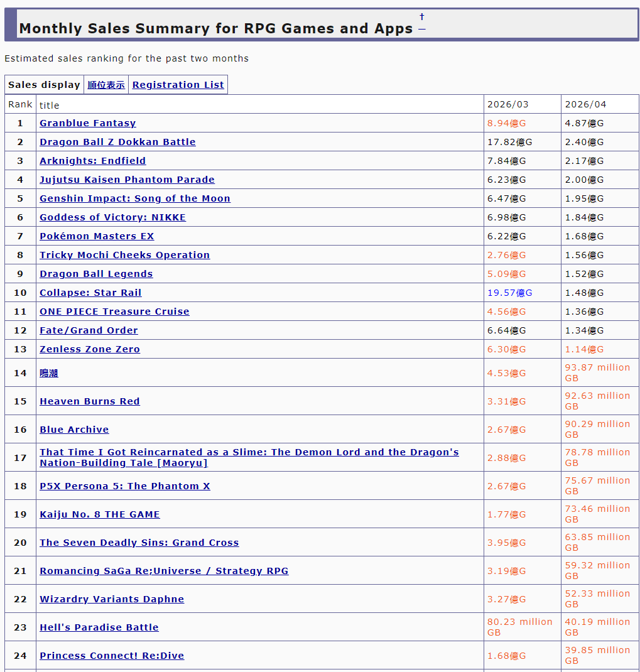This screenshot has width=640, height=672.
Task: Open the Blue Archive link
Action: click(74, 430)
